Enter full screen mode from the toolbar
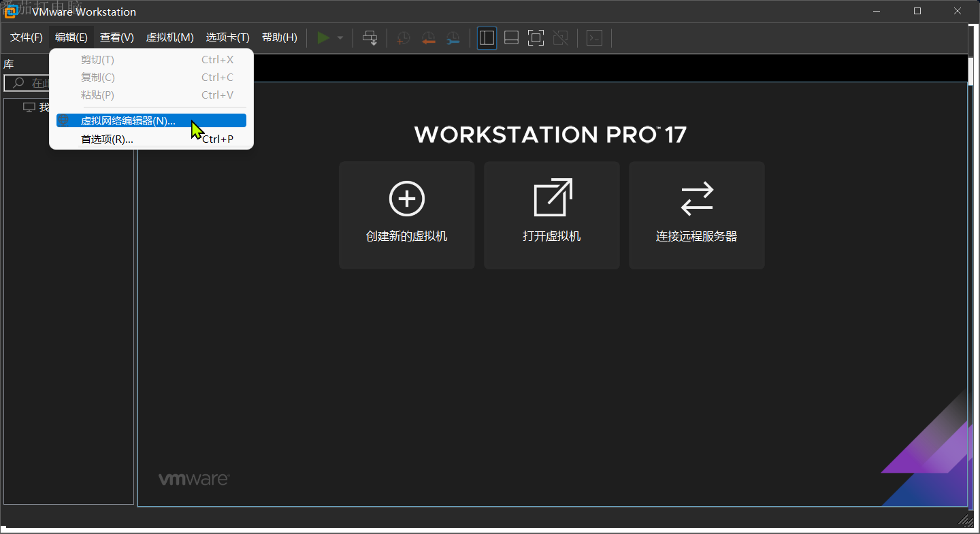Viewport: 980px width, 534px height. (x=536, y=38)
